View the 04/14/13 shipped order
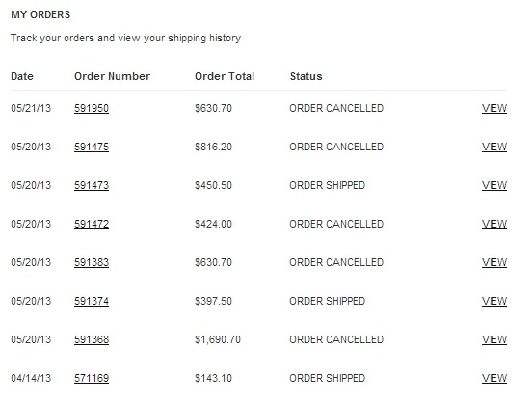Image resolution: width=532 pixels, height=403 pixels. 494,378
